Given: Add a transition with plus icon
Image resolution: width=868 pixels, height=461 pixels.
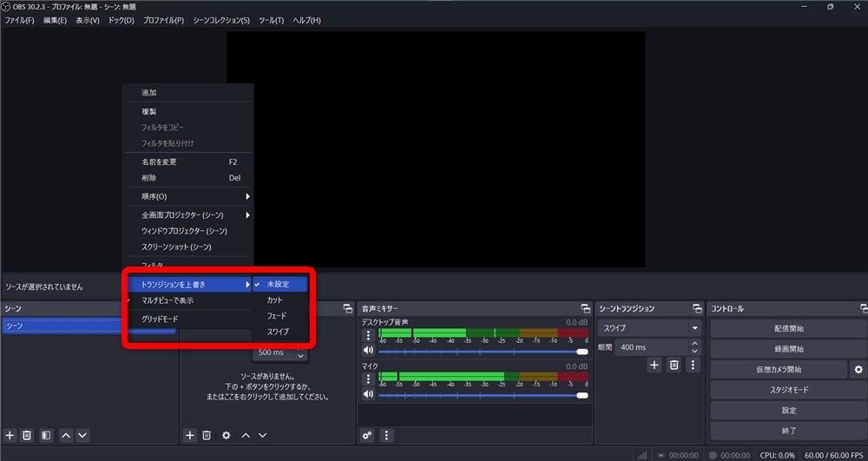Looking at the screenshot, I should click(654, 365).
